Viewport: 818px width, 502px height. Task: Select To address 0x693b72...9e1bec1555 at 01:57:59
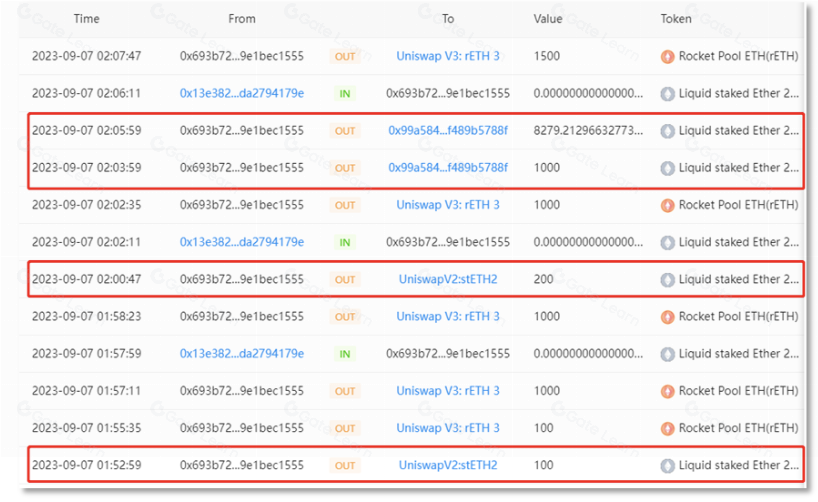[x=448, y=353]
